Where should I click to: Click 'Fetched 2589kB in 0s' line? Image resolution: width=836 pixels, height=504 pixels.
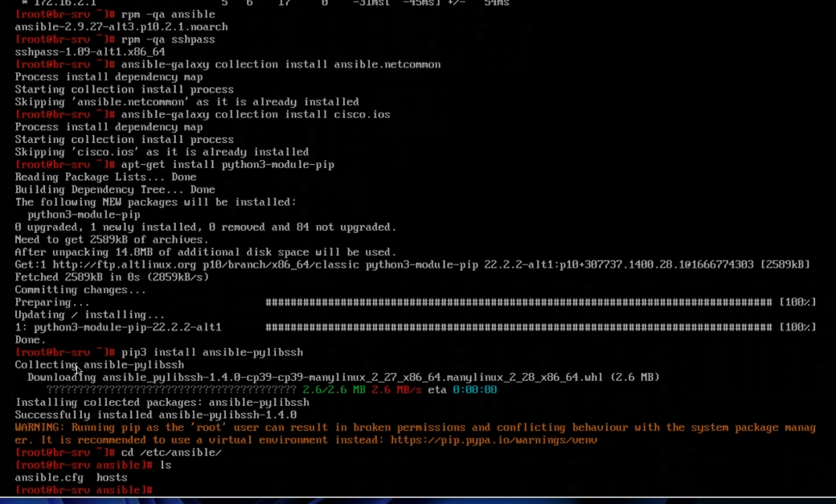112,277
